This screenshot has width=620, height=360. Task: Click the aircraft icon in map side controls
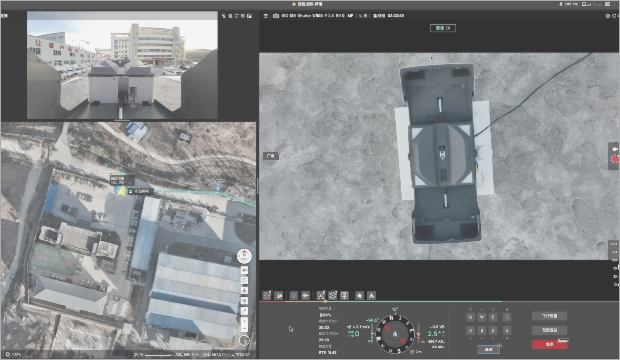pyautogui.click(x=244, y=290)
